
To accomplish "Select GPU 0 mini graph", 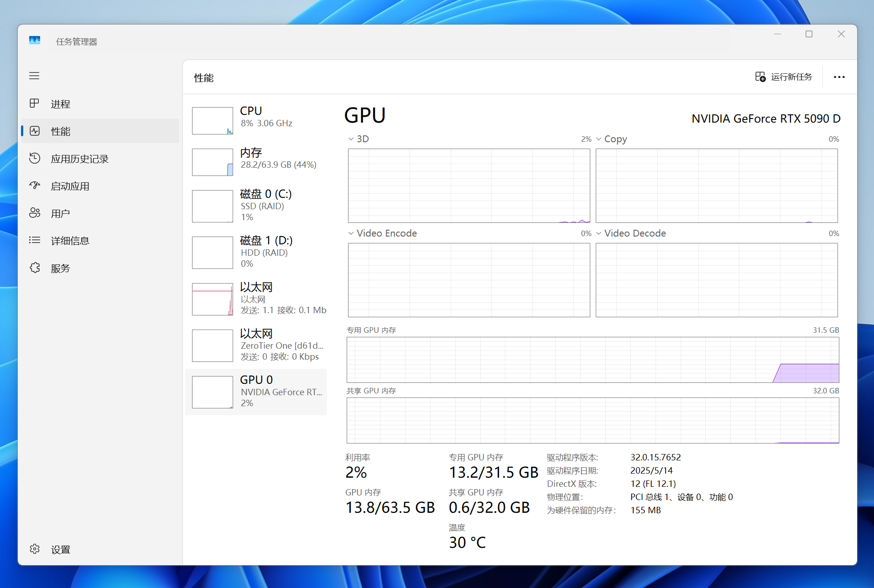I will [213, 392].
